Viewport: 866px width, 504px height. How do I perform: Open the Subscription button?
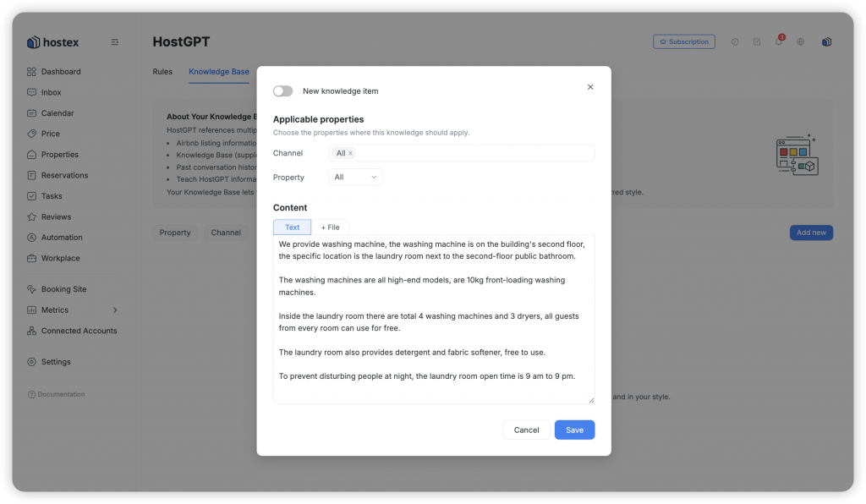tap(683, 41)
